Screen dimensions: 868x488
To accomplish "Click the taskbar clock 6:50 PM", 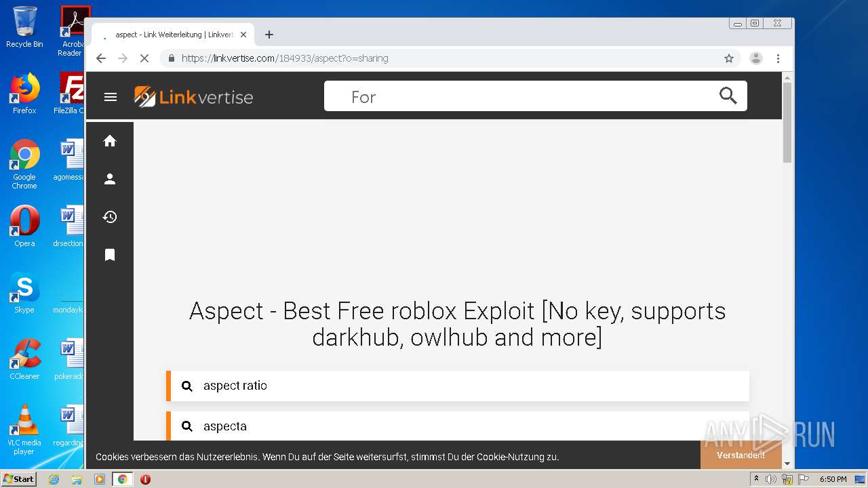I will [833, 479].
